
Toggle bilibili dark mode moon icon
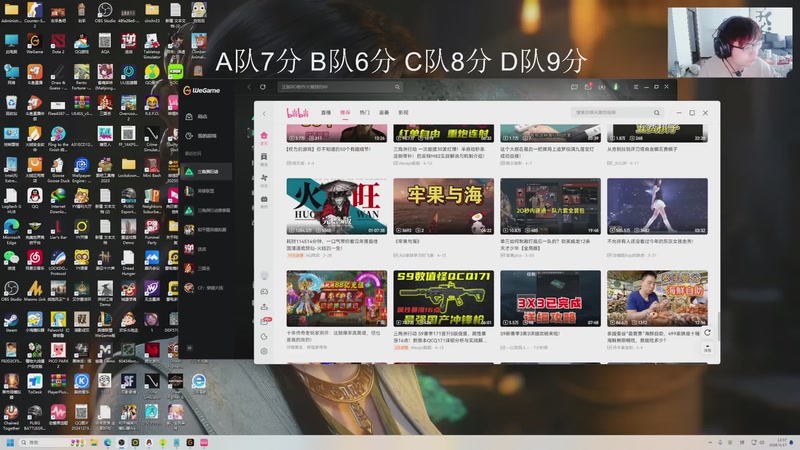pos(264,336)
